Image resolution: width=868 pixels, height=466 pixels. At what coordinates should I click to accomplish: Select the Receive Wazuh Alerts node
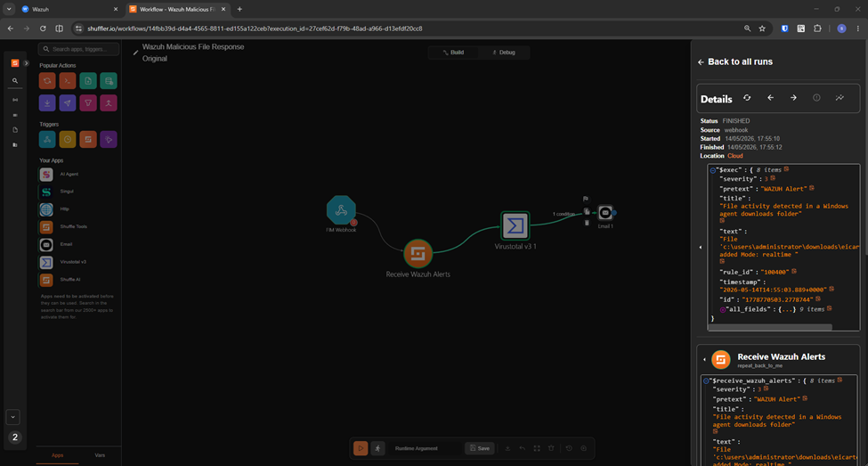pos(418,253)
